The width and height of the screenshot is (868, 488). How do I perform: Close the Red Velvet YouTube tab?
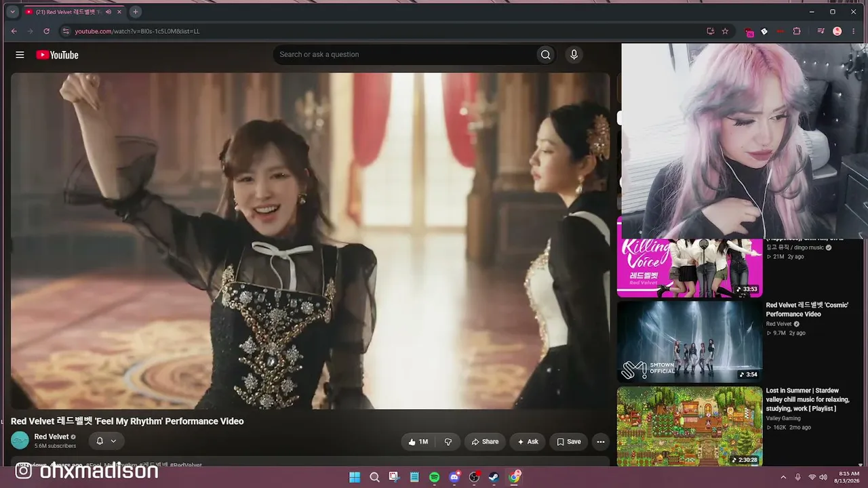[119, 12]
